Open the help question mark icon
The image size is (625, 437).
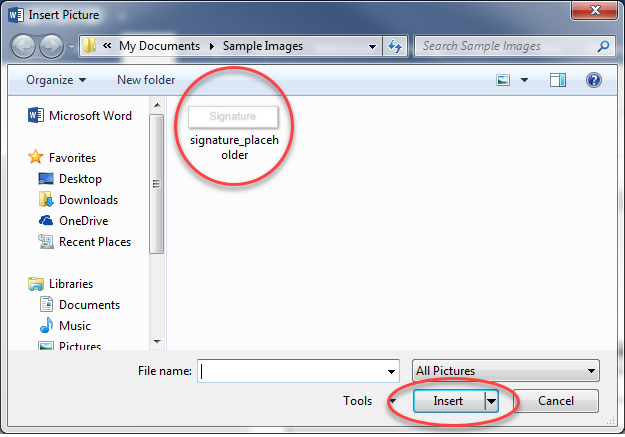point(593,80)
